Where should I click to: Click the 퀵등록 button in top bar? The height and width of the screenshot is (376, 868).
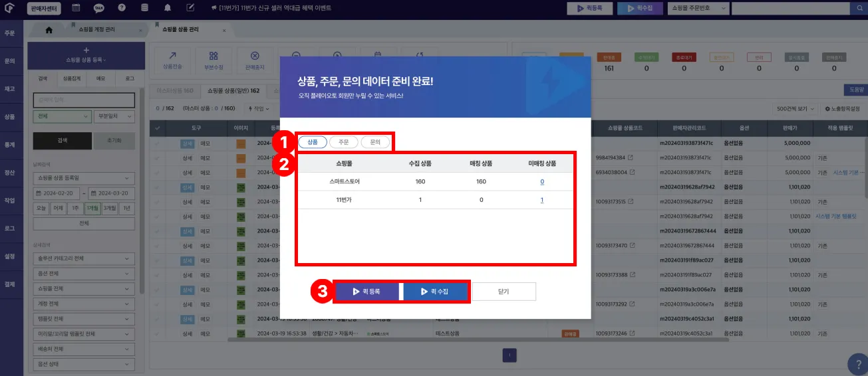589,9
